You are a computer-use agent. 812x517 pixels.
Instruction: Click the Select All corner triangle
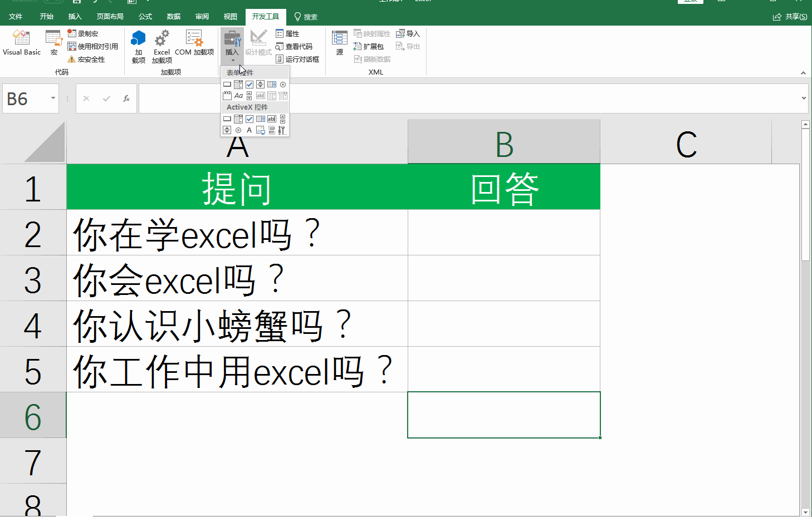click(x=45, y=142)
